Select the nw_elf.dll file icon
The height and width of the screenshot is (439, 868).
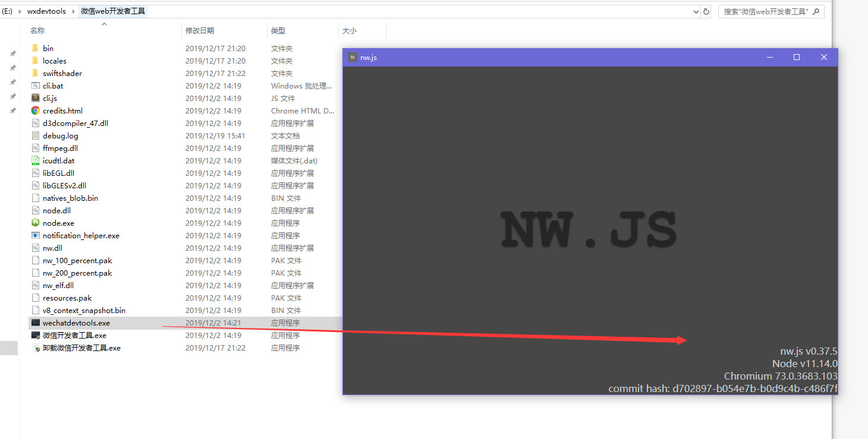pos(35,285)
